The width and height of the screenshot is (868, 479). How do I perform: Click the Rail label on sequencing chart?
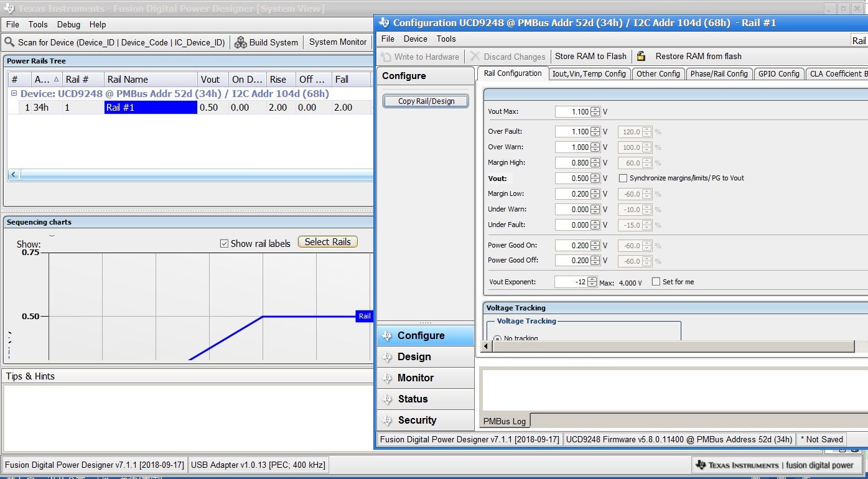point(365,316)
